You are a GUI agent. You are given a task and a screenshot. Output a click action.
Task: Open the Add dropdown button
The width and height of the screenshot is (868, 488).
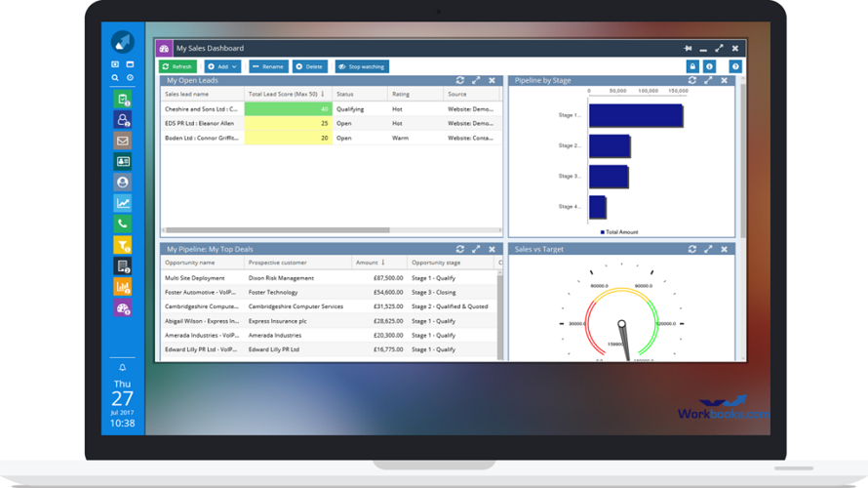tap(222, 66)
